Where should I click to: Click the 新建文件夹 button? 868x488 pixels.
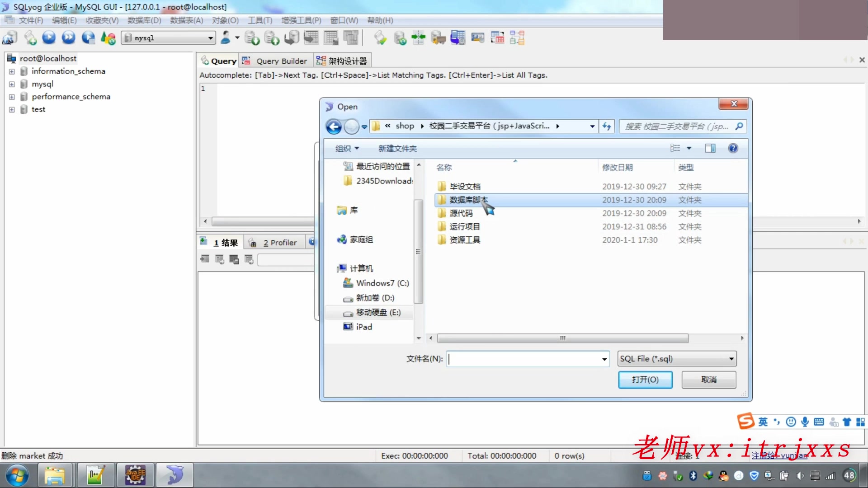pyautogui.click(x=397, y=148)
